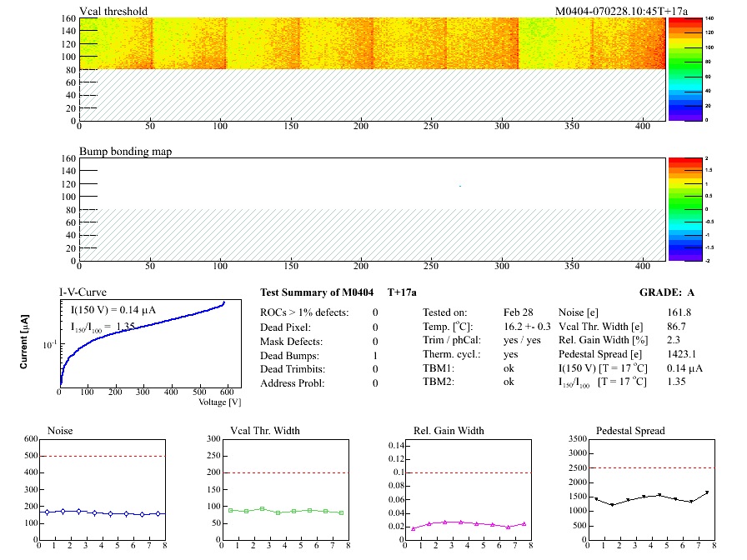Click the first blue circle in Noise plot

[x=48, y=512]
